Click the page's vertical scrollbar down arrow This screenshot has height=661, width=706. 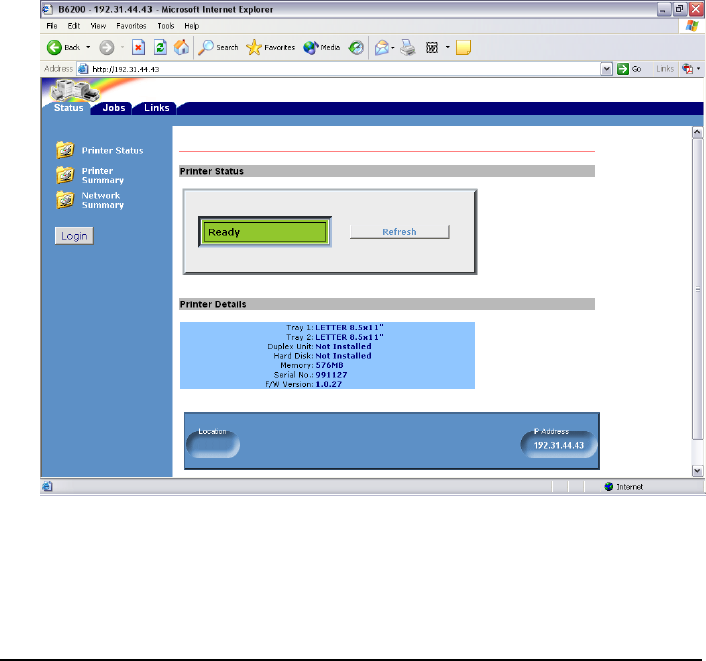pos(697,470)
